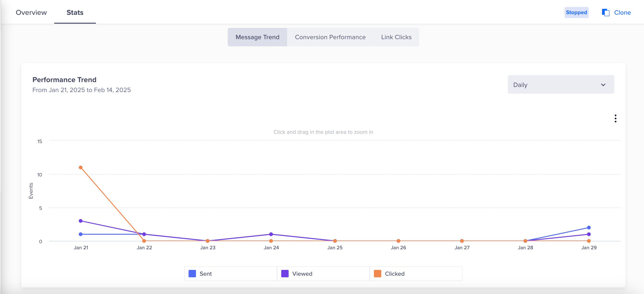Open the chart three-dot options menu
Viewport: 644px width, 294px height.
coord(615,118)
